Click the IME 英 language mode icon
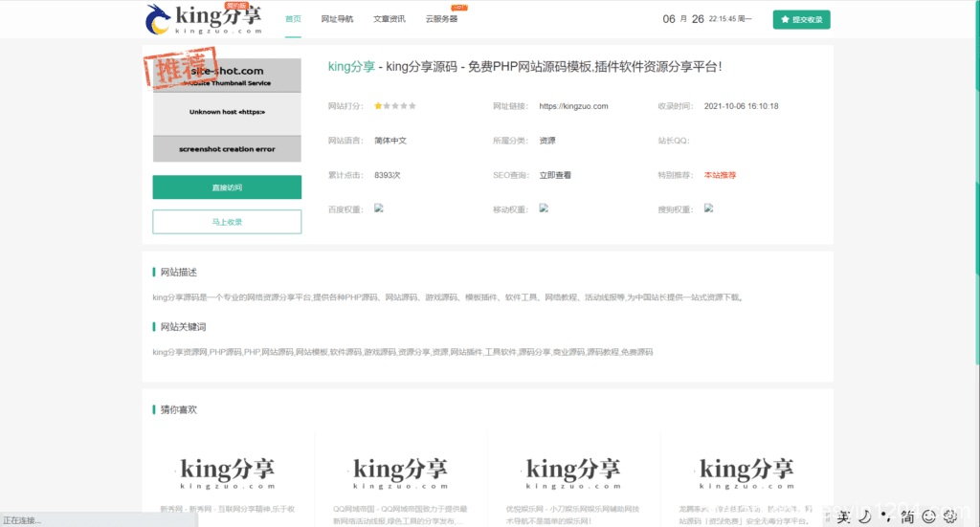Image resolution: width=980 pixels, height=527 pixels. pyautogui.click(x=844, y=516)
